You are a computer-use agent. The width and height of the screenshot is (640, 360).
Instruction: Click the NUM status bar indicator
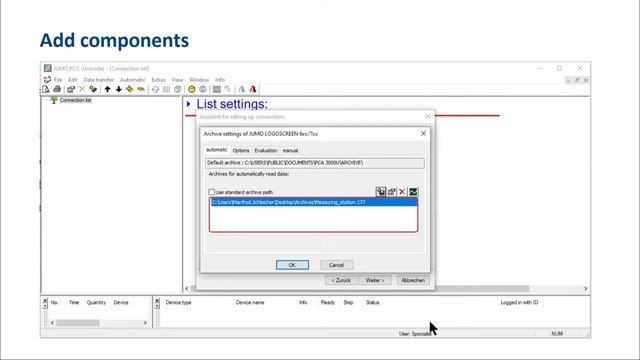pos(557,333)
